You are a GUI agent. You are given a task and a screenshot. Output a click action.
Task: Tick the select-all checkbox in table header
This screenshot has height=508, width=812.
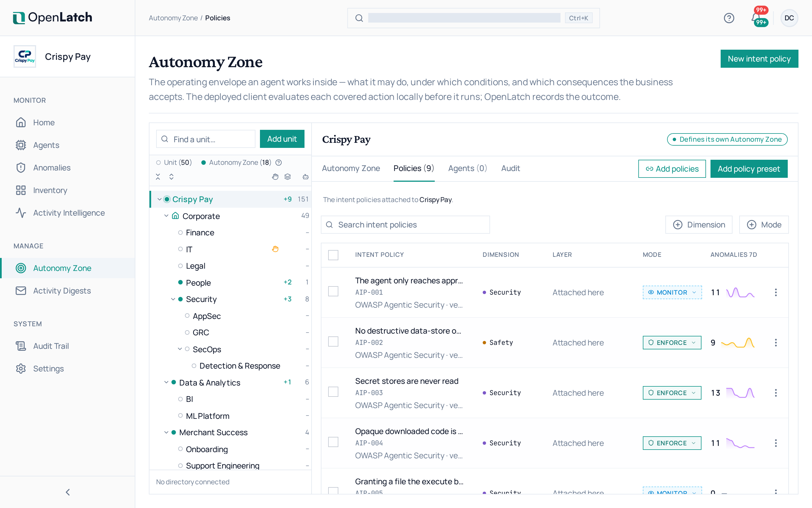[333, 255]
